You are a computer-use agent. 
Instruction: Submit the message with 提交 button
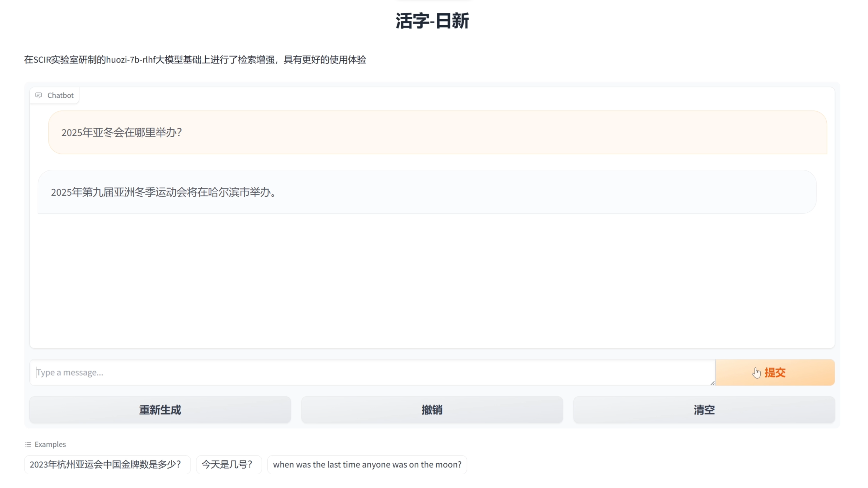775,373
